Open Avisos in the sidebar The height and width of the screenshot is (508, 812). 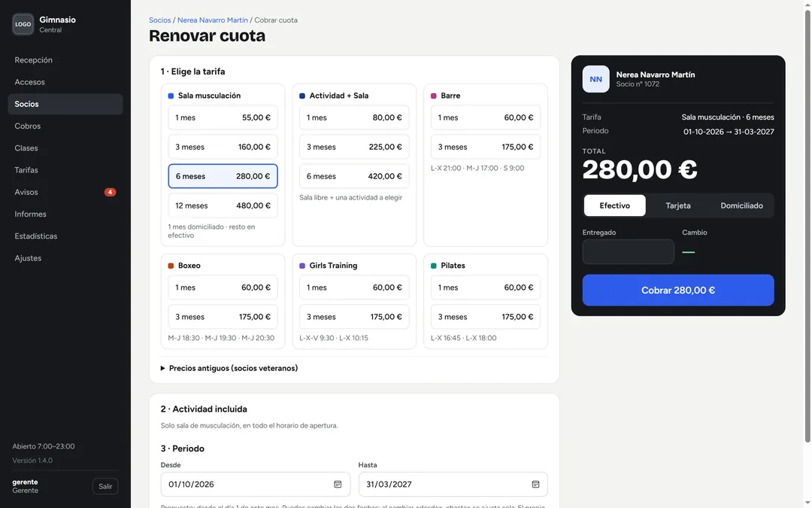coord(65,192)
